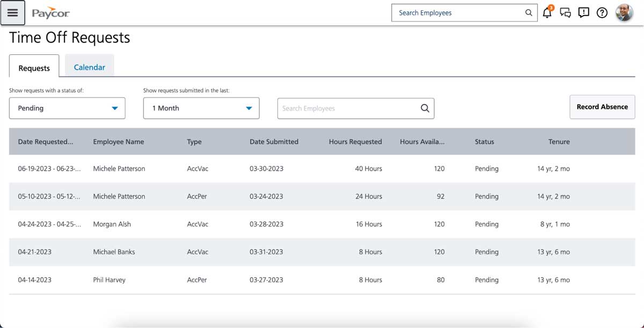Select the Requests tab
The height and width of the screenshot is (328, 644).
tap(34, 68)
